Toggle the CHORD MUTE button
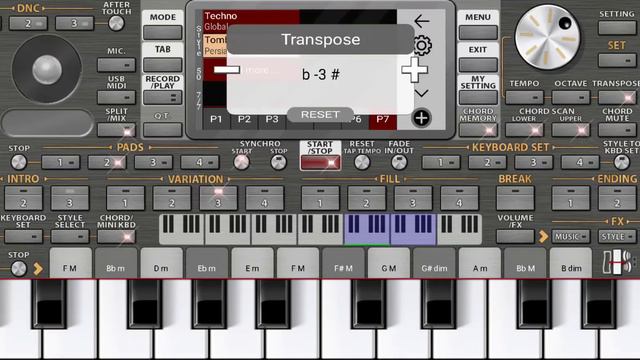 tap(617, 130)
